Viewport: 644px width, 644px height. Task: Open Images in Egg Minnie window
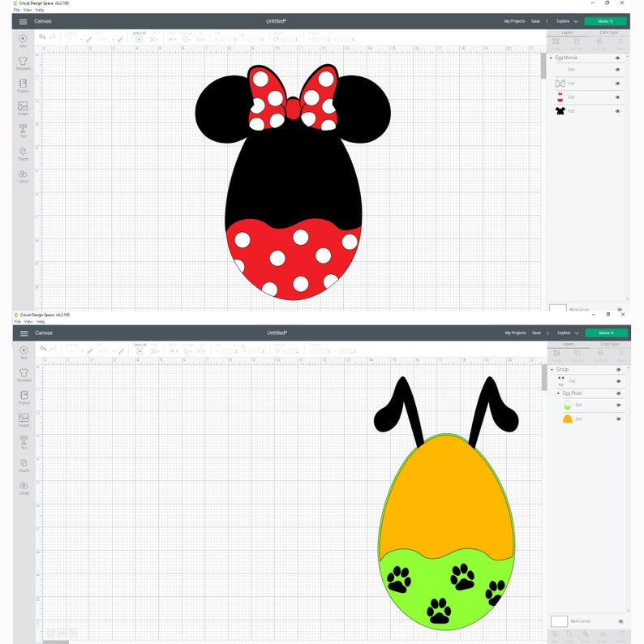pyautogui.click(x=23, y=109)
